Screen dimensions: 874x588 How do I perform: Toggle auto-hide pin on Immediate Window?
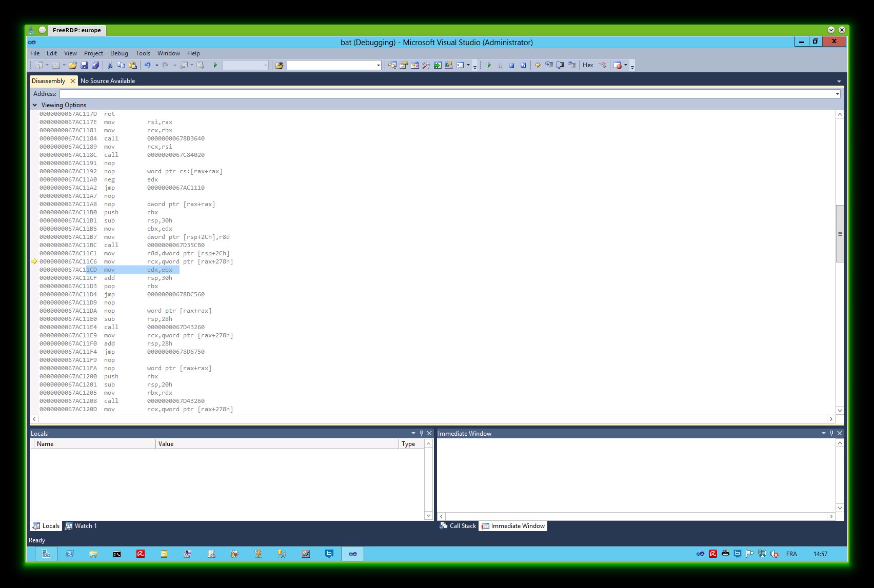point(831,433)
